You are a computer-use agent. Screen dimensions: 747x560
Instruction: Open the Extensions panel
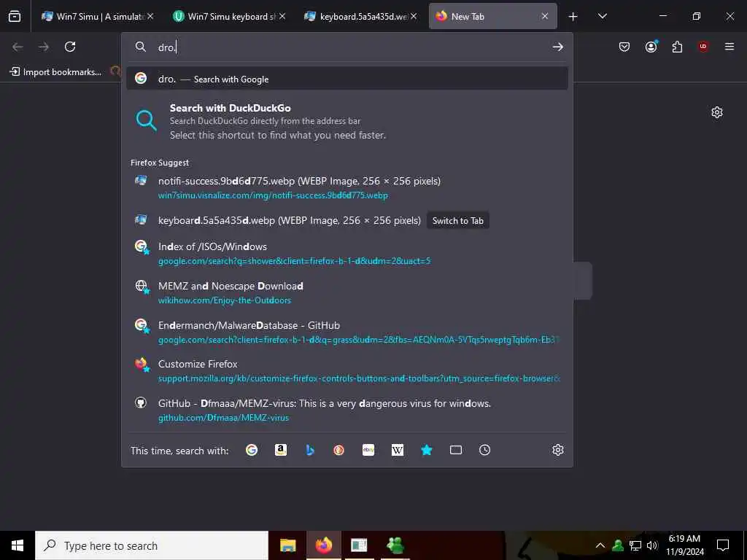pos(677,47)
